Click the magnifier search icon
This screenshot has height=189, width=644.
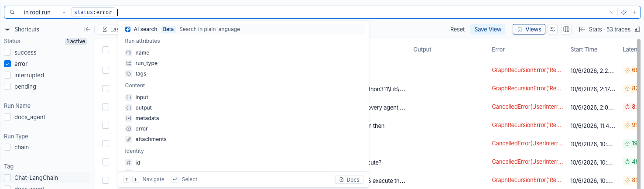pyautogui.click(x=12, y=12)
